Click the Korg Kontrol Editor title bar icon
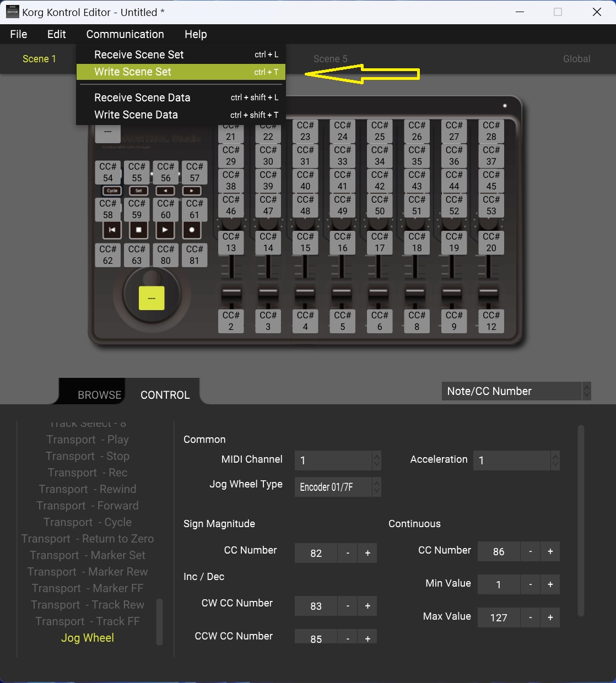 (13, 12)
